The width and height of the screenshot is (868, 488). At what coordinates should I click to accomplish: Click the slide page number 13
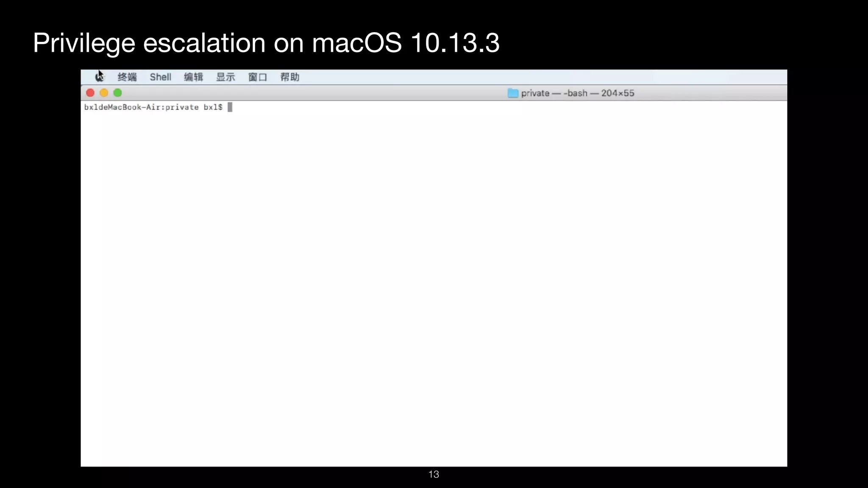point(434,474)
